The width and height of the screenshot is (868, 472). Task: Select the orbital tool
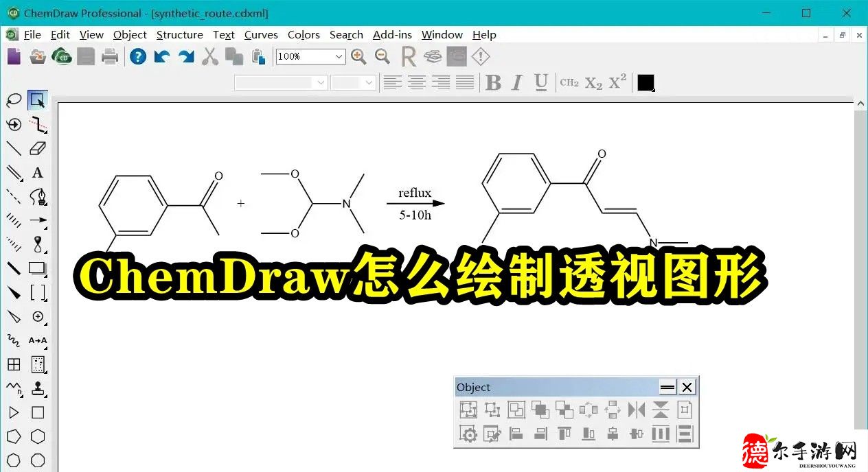click(x=38, y=244)
